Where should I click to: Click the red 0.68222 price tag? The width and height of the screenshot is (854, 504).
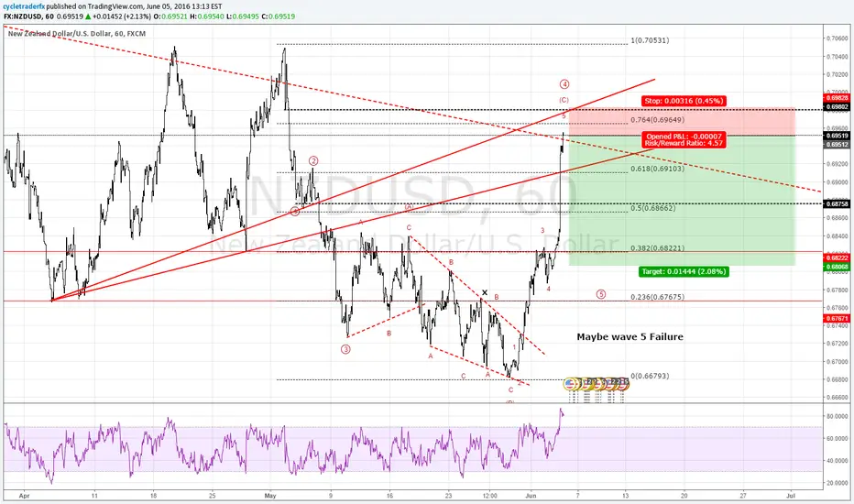point(838,257)
